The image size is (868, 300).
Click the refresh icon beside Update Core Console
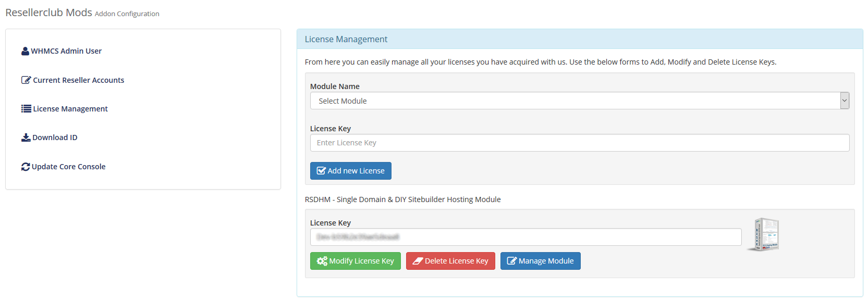pos(26,167)
